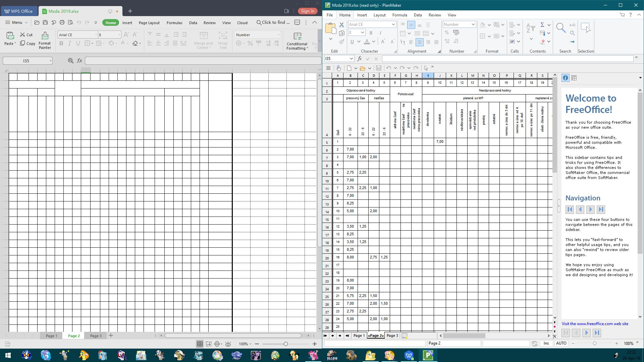The height and width of the screenshot is (362, 644).
Task: Click the red Sign in button
Action: pos(307,11)
